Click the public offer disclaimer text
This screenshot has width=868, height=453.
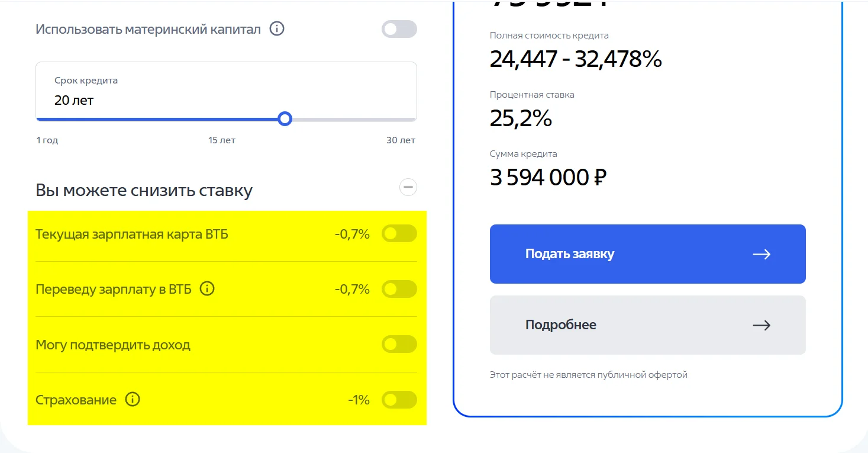click(x=588, y=374)
